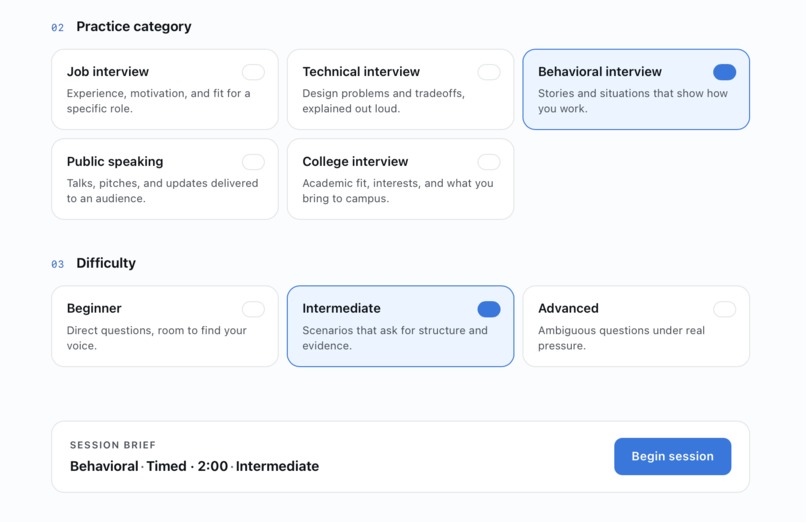Viewport: 806px width, 522px height.
Task: Enable the College interview toggle
Action: click(489, 162)
